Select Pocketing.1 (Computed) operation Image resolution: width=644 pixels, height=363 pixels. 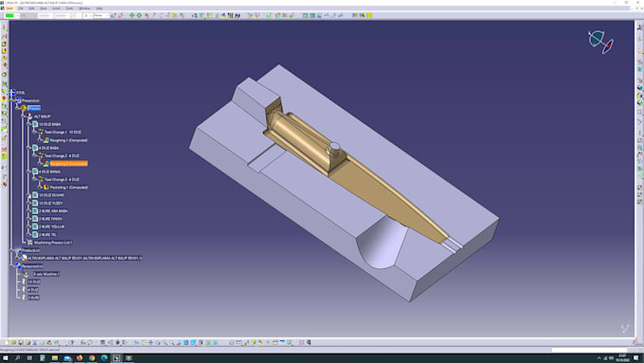pyautogui.click(x=68, y=188)
